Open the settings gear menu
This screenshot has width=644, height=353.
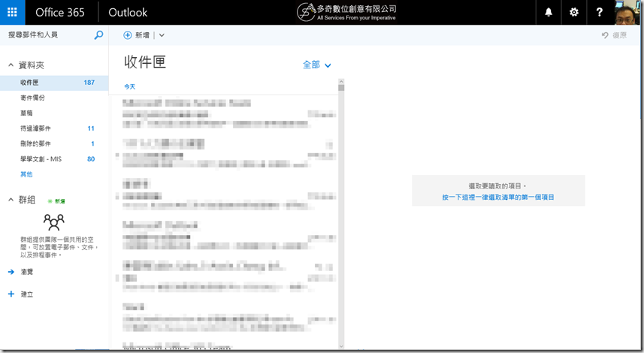(574, 12)
